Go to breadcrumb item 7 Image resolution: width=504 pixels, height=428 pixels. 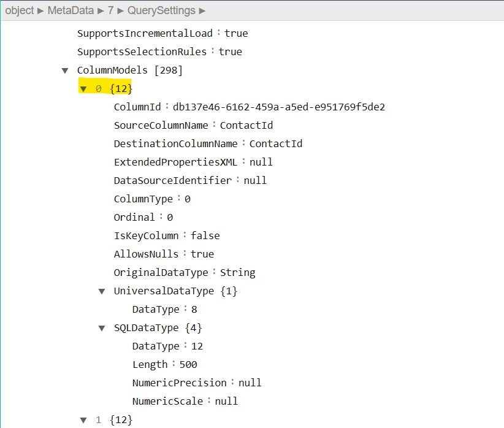coord(110,10)
